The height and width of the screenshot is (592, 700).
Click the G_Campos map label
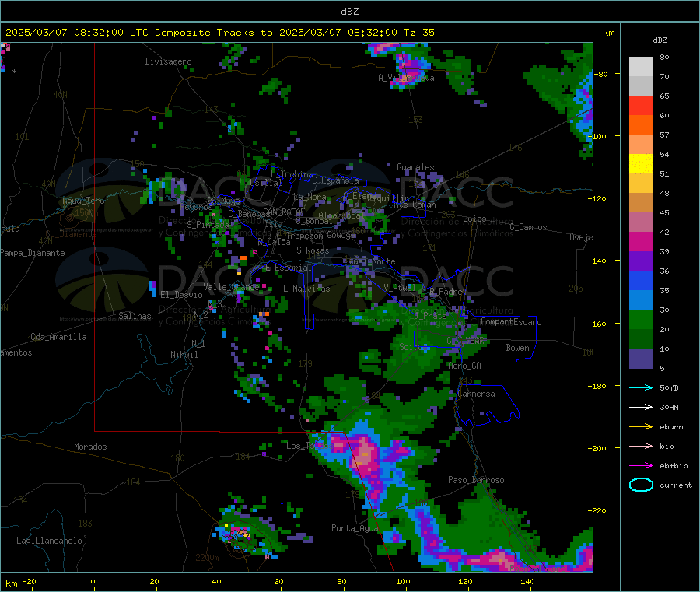click(528, 227)
